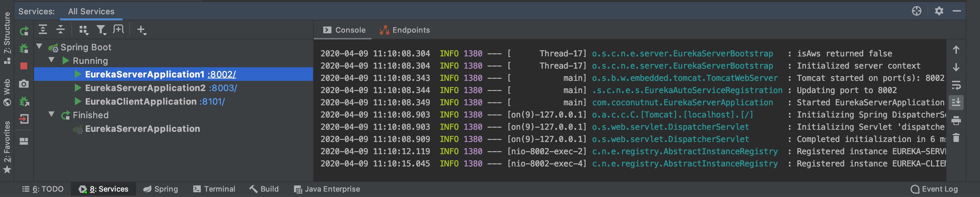The width and height of the screenshot is (980, 197).
Task: Click the Collapse All tree icon
Action: coord(61,30)
